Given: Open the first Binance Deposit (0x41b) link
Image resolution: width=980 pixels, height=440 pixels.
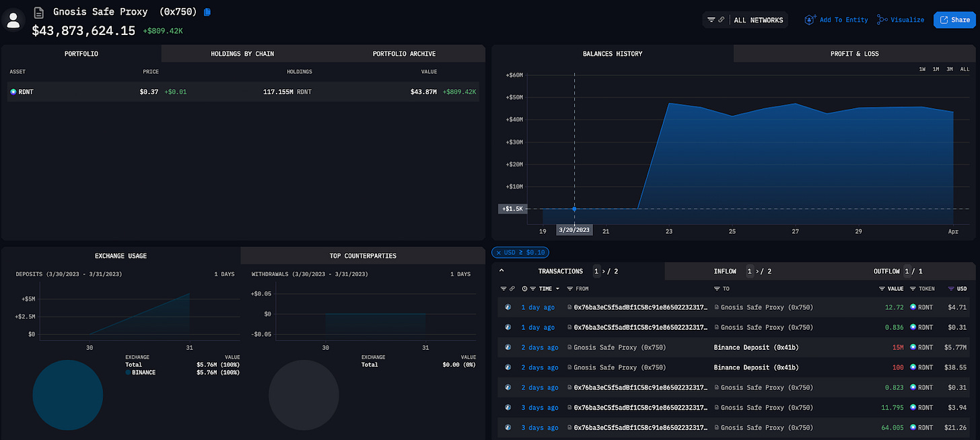Looking at the screenshot, I should point(756,348).
